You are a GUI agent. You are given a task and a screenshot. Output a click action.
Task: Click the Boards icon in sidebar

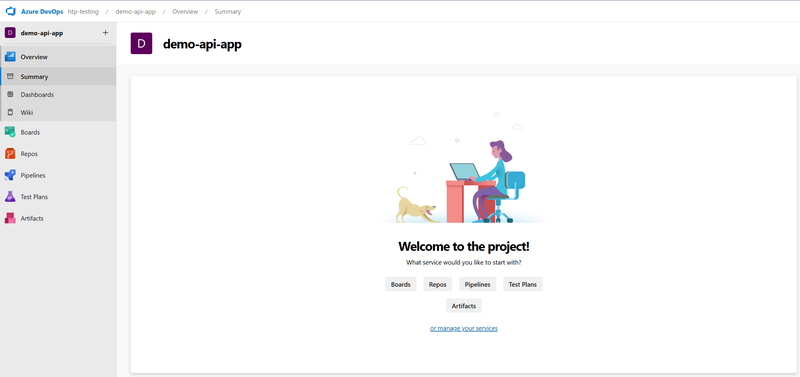click(10, 132)
